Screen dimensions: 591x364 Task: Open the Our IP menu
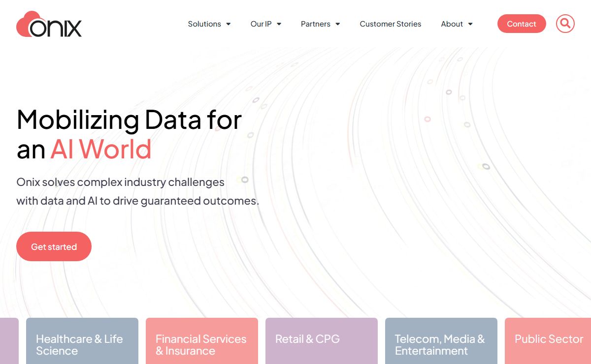click(x=261, y=24)
